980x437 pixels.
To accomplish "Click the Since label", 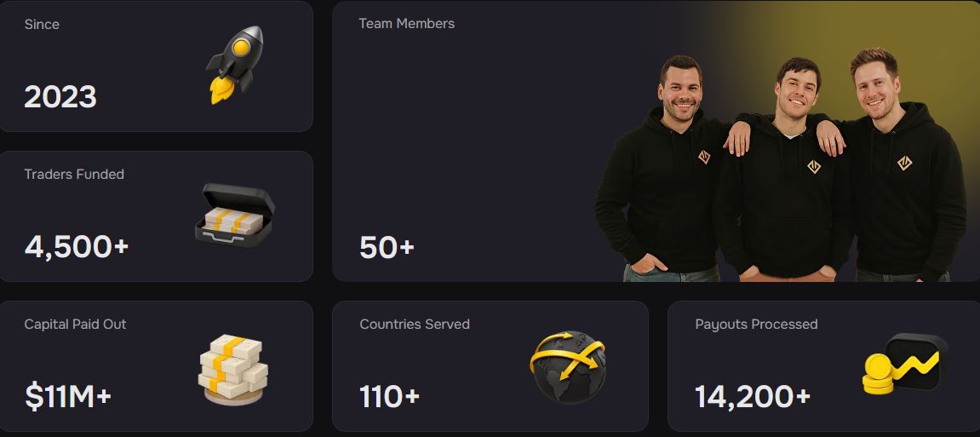I will tap(42, 24).
